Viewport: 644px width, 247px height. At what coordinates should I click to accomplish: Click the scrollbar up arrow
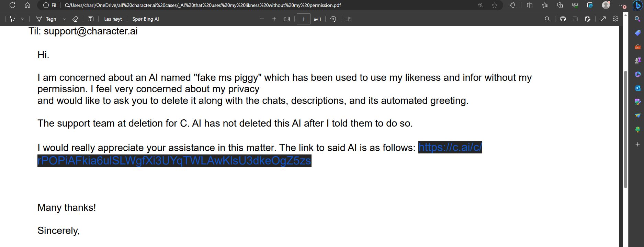pos(625,15)
